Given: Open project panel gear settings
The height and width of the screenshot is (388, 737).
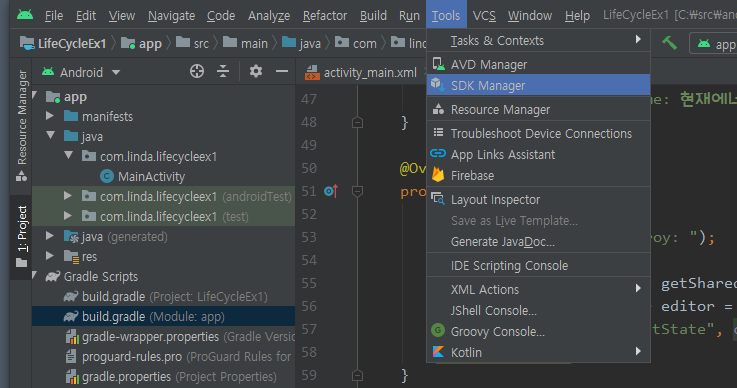Looking at the screenshot, I should click(x=256, y=71).
